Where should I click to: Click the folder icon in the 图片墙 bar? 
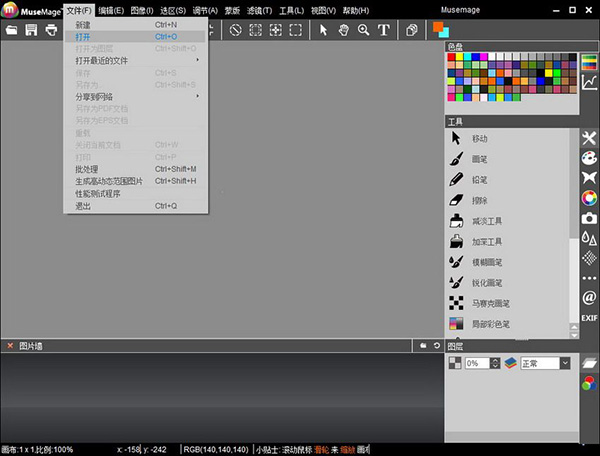423,346
